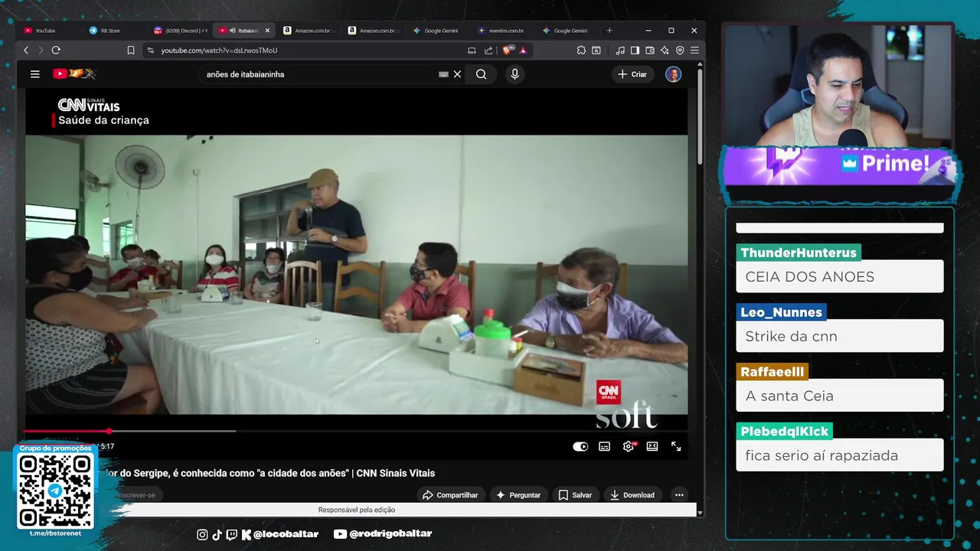Enable subtitles on the video

[604, 446]
